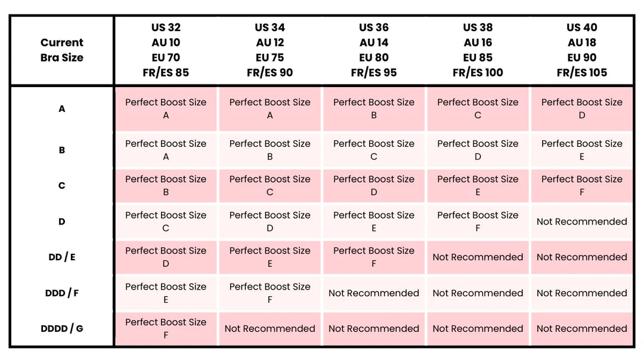
Task: Select row label D
Action: 62,222
